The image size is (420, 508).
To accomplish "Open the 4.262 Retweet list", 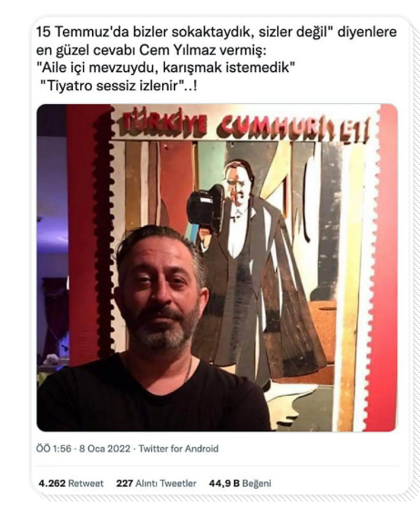I will pos(71,483).
